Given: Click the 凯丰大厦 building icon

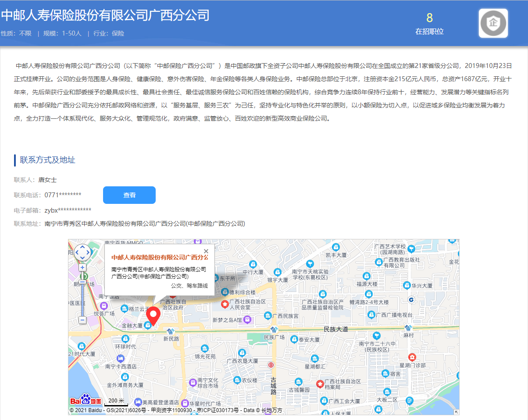Looking at the screenshot, I should pos(336,247).
